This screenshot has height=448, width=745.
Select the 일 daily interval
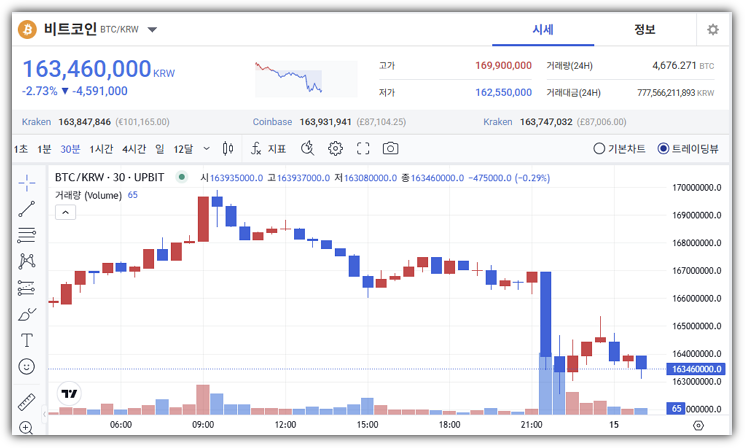160,149
